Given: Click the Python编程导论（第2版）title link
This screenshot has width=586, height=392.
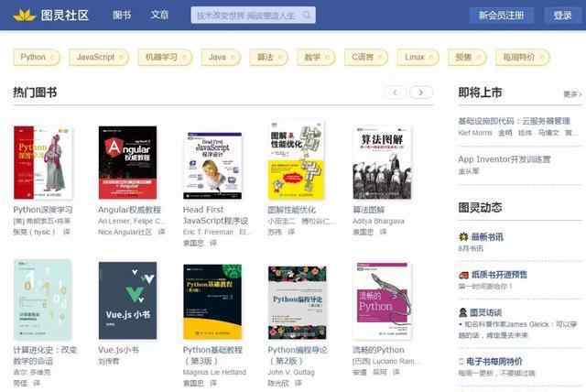Looking at the screenshot, I should tap(298, 355).
